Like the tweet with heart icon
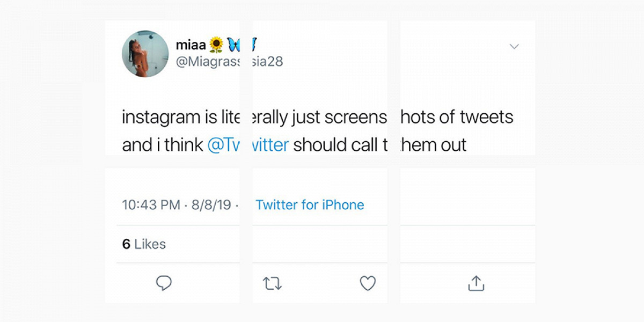 click(368, 283)
